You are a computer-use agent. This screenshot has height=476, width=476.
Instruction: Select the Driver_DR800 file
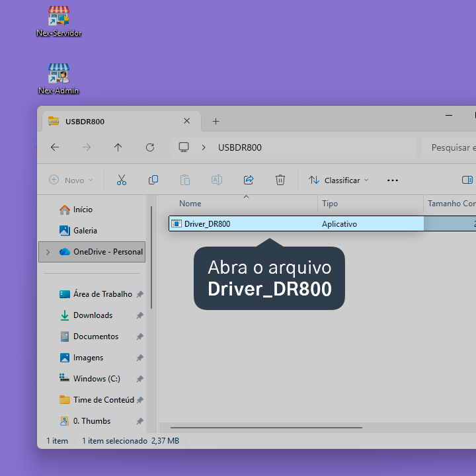[x=322, y=223]
